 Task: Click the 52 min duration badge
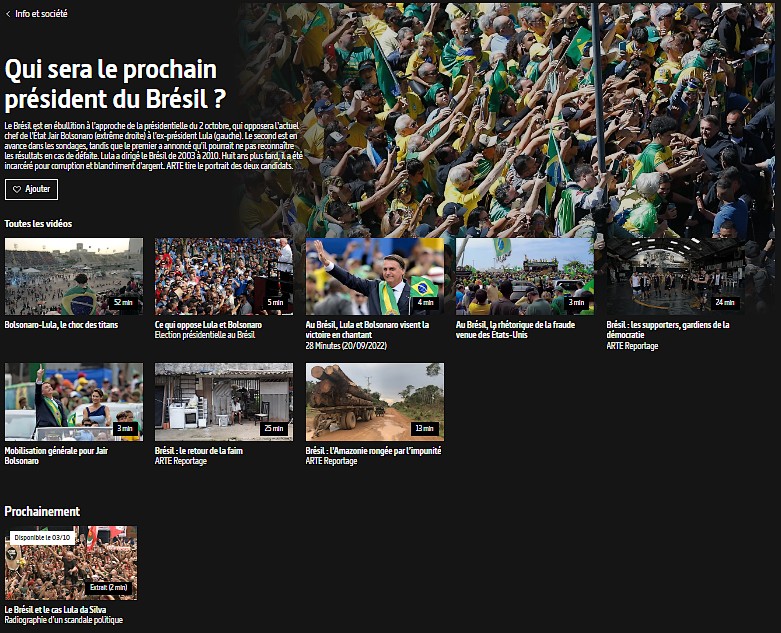(x=123, y=302)
